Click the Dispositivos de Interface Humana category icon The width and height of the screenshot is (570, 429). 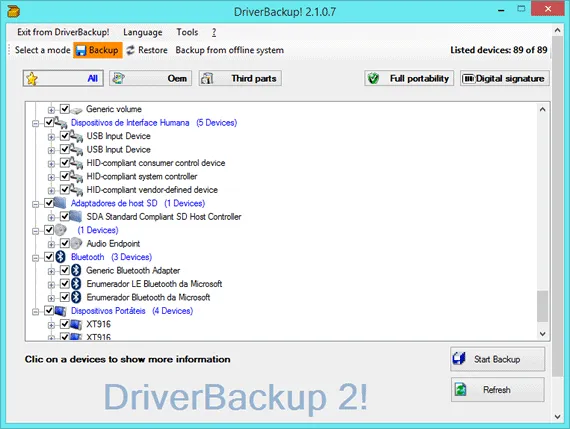coord(61,123)
